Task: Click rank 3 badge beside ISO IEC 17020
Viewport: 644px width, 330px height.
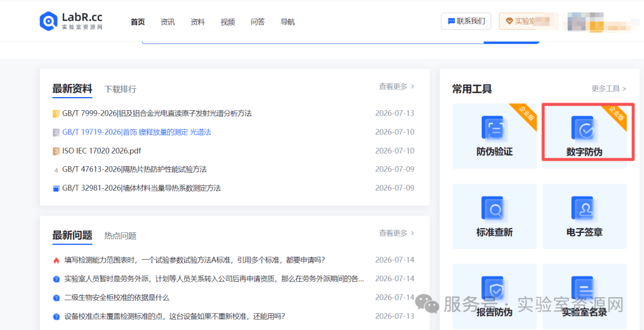Action: tap(56, 151)
